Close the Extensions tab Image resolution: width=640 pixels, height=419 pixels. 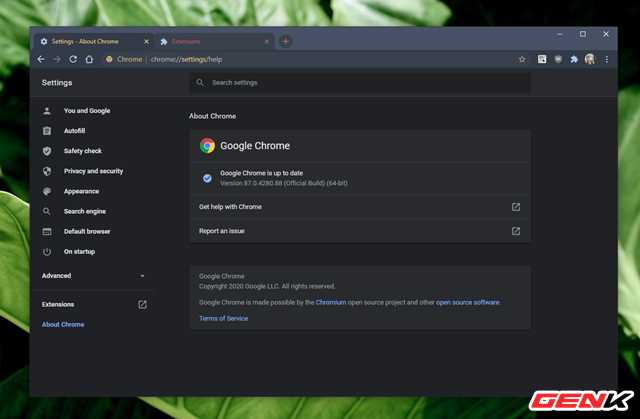pyautogui.click(x=267, y=41)
